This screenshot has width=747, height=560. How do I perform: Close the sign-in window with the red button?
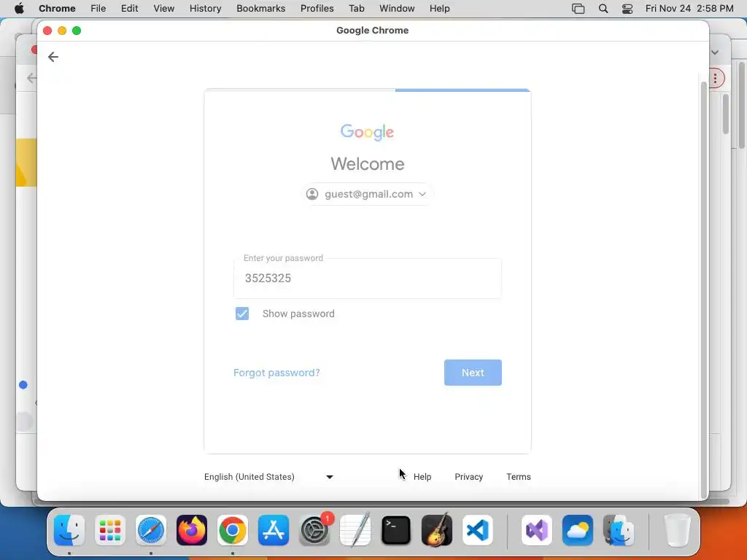tap(47, 31)
